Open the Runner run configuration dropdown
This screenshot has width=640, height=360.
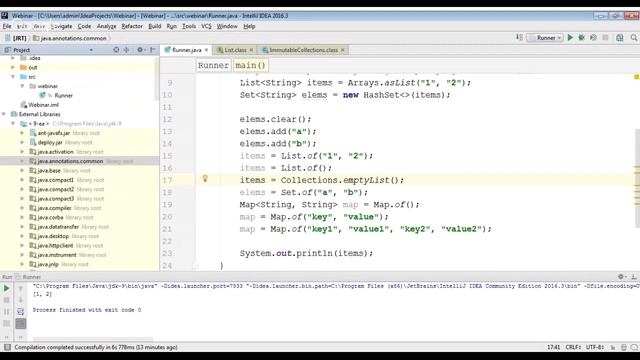pos(546,38)
